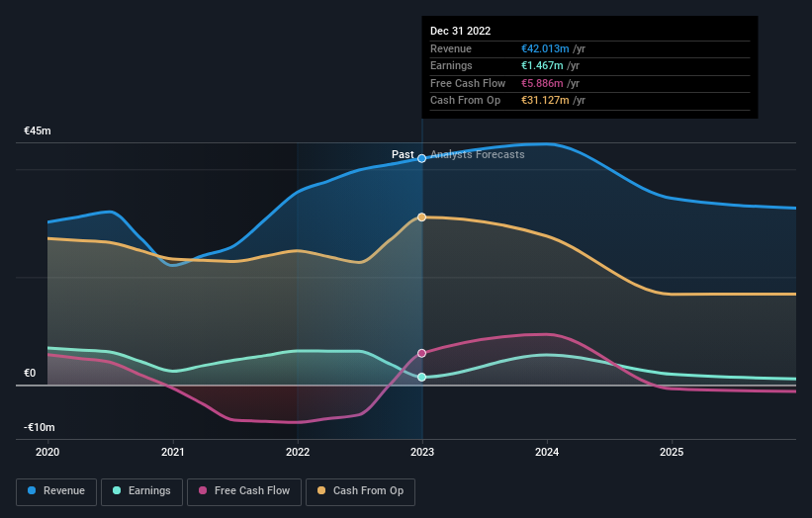Click the €5.886m free cash flow value
The image size is (812, 518).
[x=542, y=83]
